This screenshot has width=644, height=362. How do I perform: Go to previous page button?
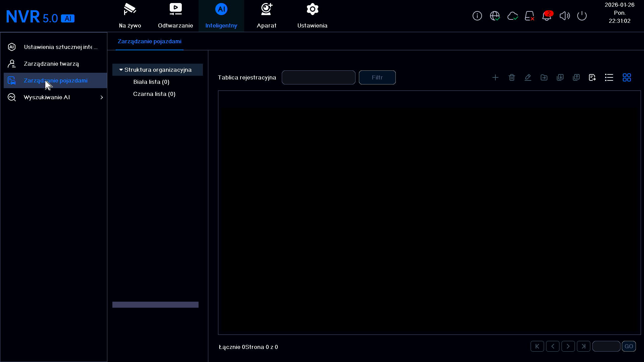tap(553, 346)
